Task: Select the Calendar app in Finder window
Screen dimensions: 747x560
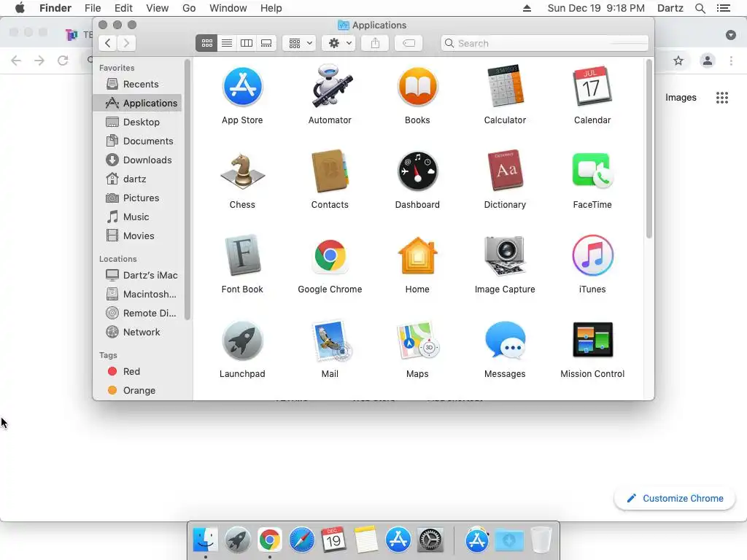Action: click(x=592, y=87)
